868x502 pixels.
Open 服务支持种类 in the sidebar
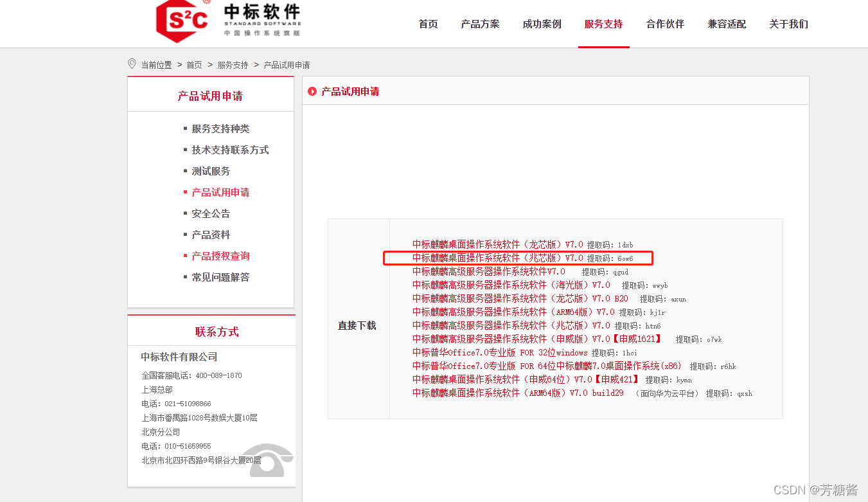[x=220, y=129]
